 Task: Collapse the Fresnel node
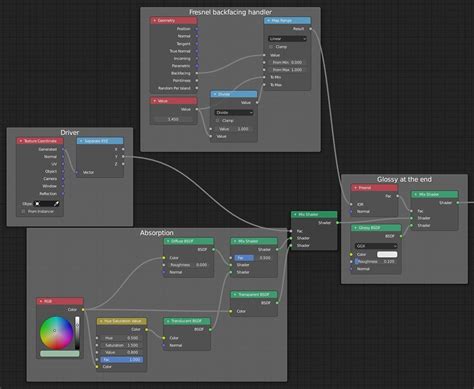(355, 188)
